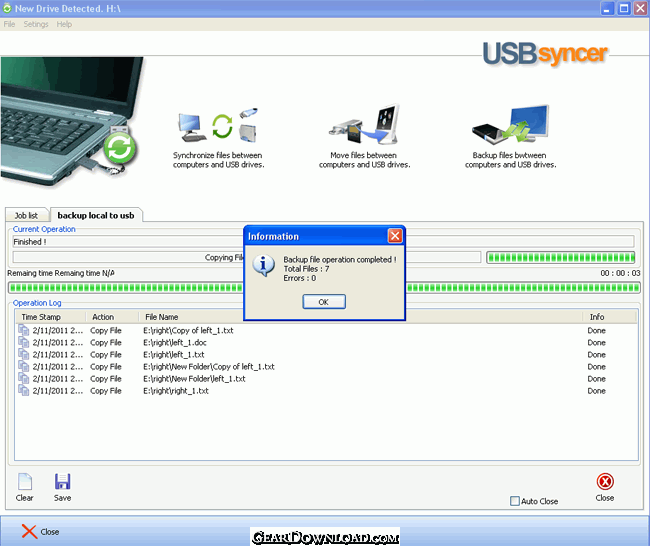Select E:\right\New Folder\Copy of left_1.txt entry
The width and height of the screenshot is (650, 546).
209,366
